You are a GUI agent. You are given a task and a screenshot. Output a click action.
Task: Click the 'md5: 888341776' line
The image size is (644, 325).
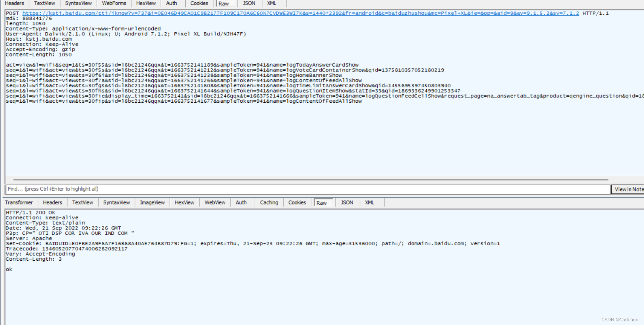(29, 18)
